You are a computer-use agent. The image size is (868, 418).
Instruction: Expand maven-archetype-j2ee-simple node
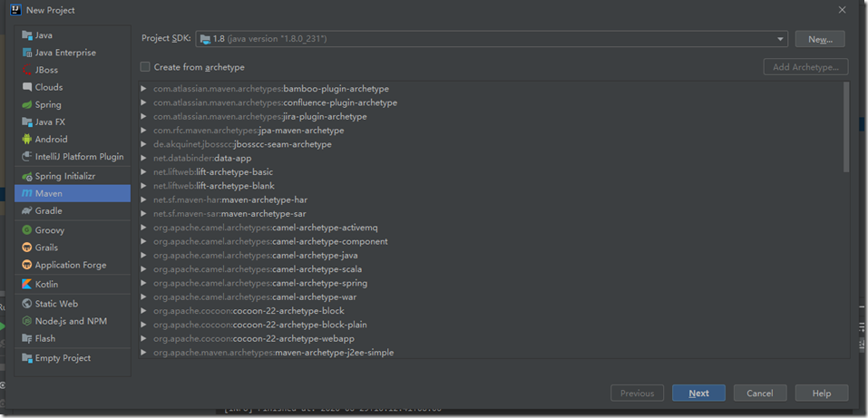(x=144, y=352)
